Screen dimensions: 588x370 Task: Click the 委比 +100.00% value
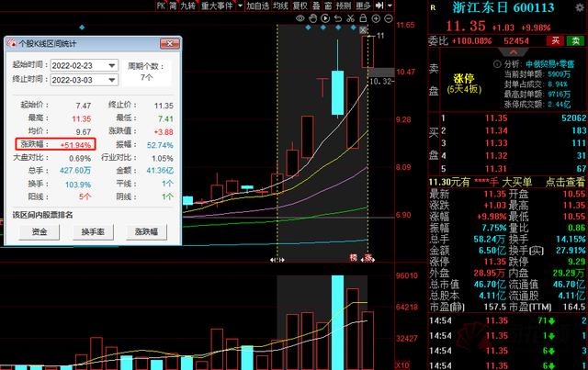click(x=471, y=41)
